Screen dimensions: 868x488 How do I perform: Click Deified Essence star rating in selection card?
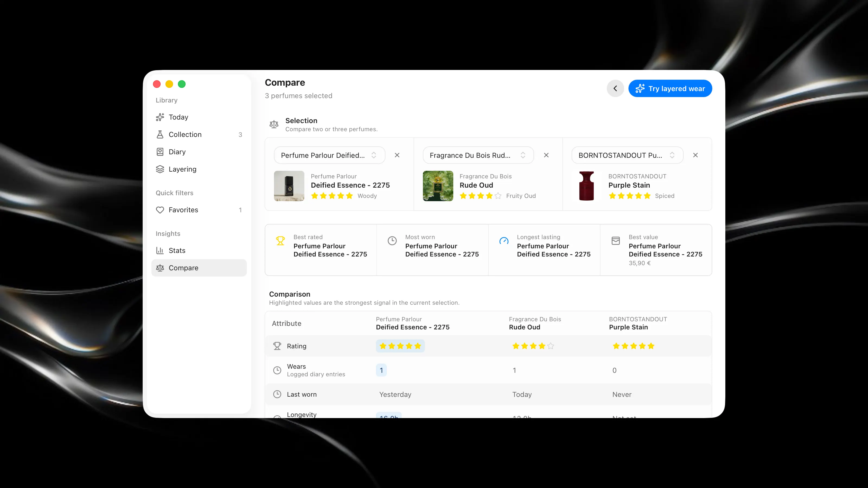tap(332, 196)
